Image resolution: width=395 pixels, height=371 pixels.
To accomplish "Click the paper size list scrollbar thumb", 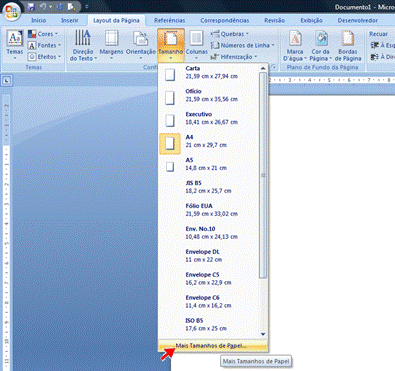I will pos(263,175).
